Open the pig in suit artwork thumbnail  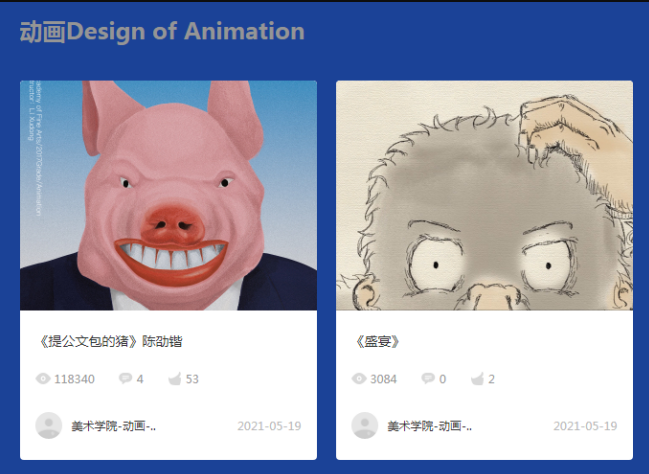pos(168,195)
